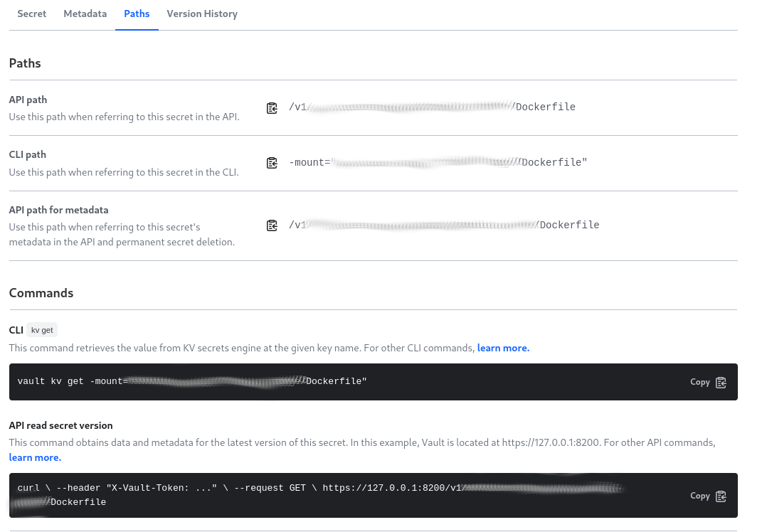Select the Version History tab
The width and height of the screenshot is (767, 532).
click(201, 14)
